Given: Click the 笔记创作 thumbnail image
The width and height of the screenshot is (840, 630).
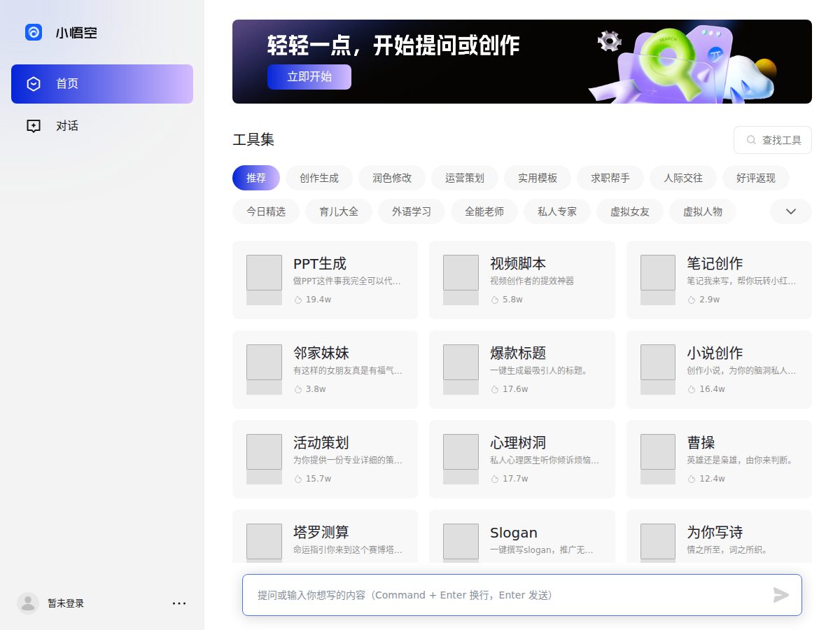Looking at the screenshot, I should click(658, 273).
